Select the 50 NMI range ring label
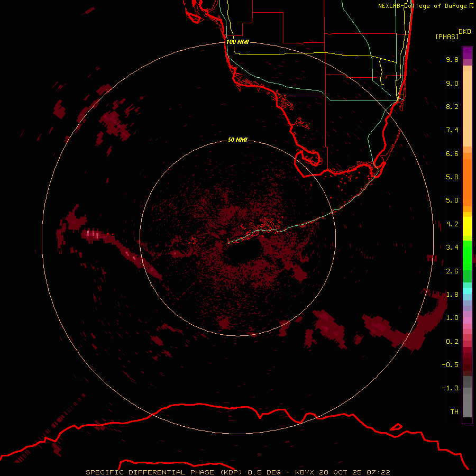This screenshot has height=476, width=476. pos(237,140)
